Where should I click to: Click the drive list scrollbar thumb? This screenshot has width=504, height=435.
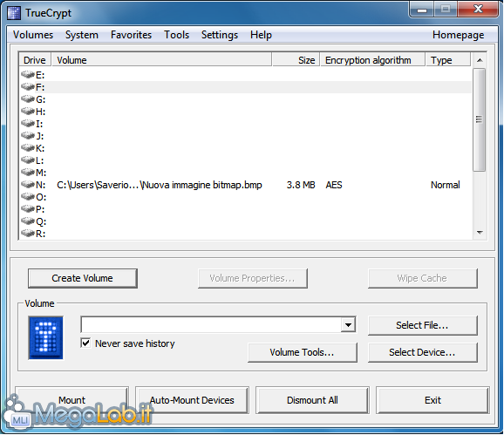[x=480, y=119]
